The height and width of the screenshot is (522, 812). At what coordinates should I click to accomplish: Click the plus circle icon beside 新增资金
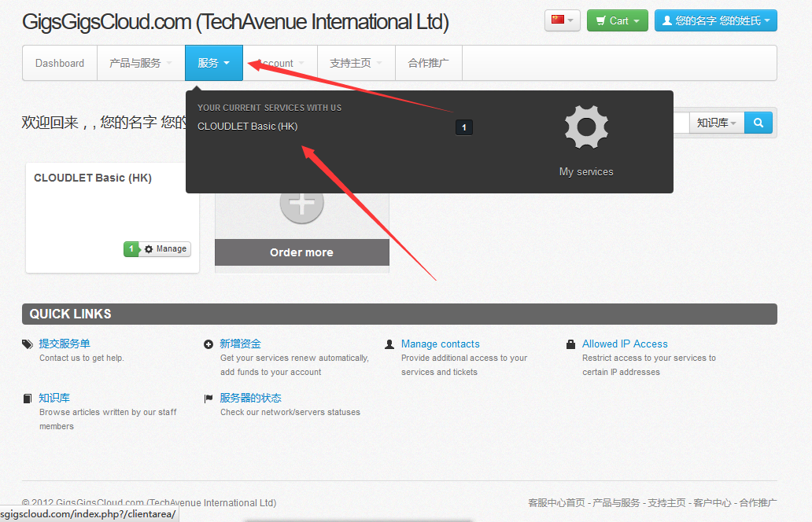tap(209, 344)
